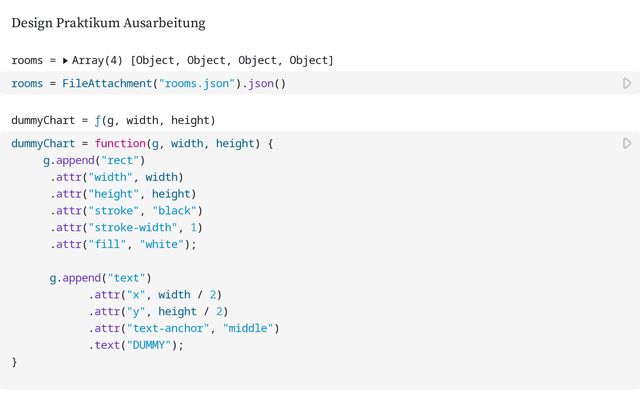Click the italic f function symbol

pos(98,120)
